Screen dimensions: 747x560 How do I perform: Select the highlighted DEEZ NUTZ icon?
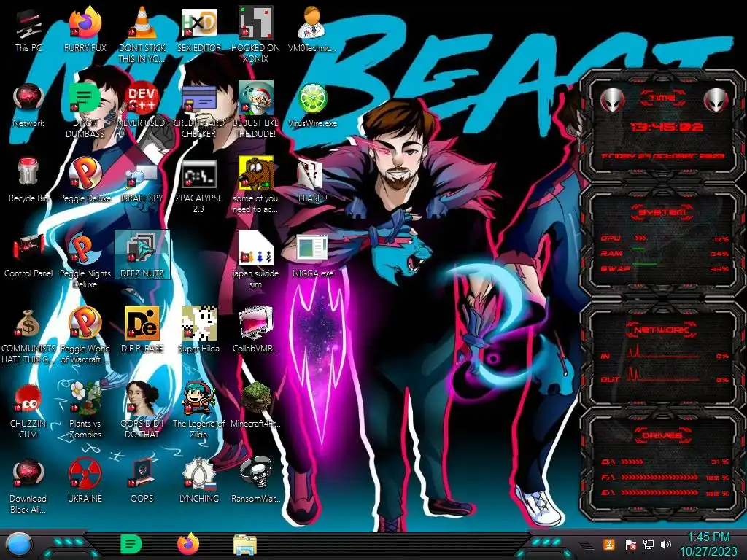142,254
